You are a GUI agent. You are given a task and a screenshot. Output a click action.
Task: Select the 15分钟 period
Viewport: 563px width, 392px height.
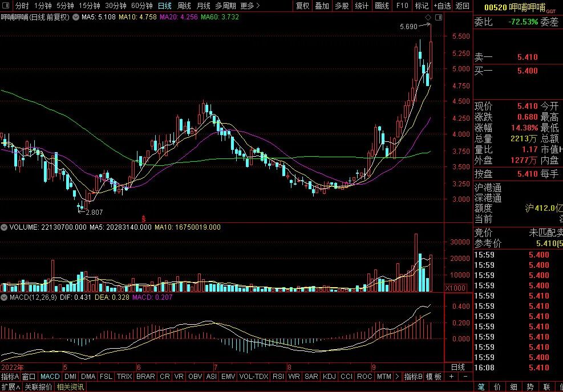click(x=90, y=6)
